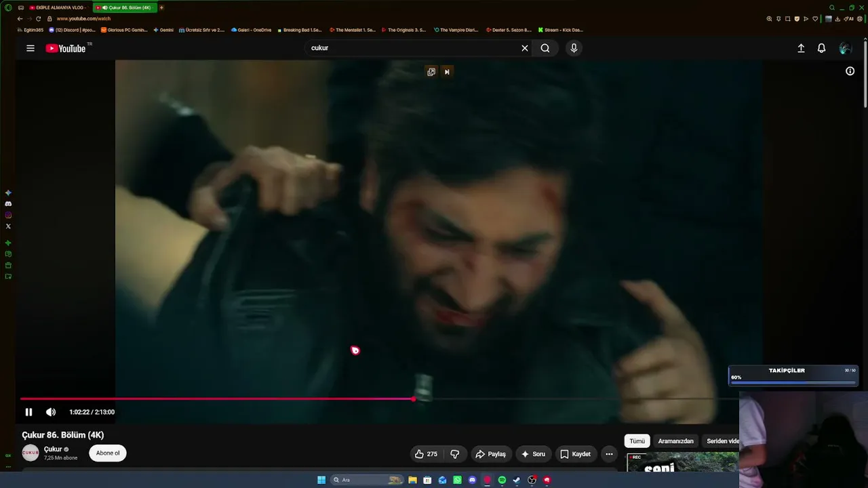Viewport: 868px width, 488px height.
Task: Open the YouTube guide hamburger menu
Action: click(31, 48)
